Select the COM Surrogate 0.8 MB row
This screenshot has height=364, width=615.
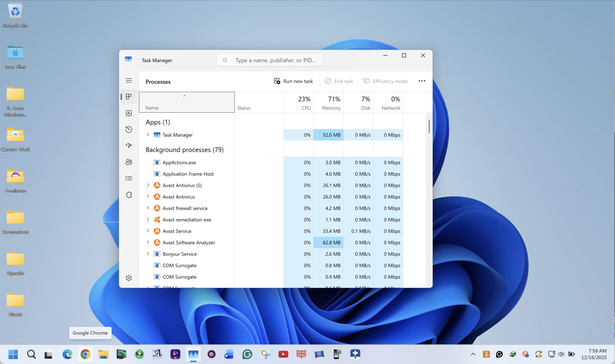(x=271, y=265)
